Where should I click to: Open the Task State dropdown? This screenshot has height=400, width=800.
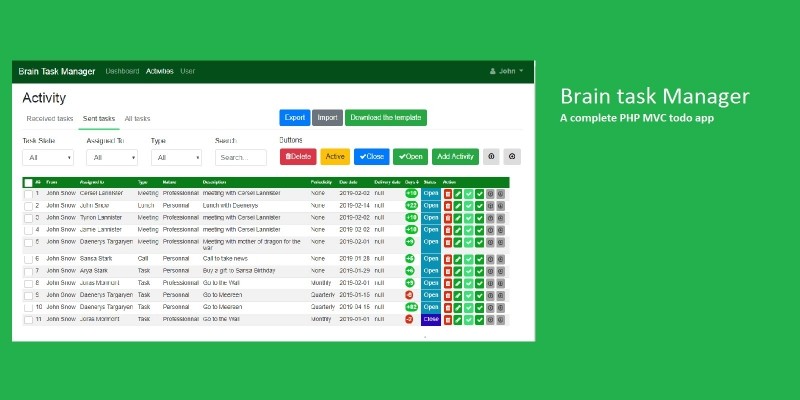tap(48, 157)
